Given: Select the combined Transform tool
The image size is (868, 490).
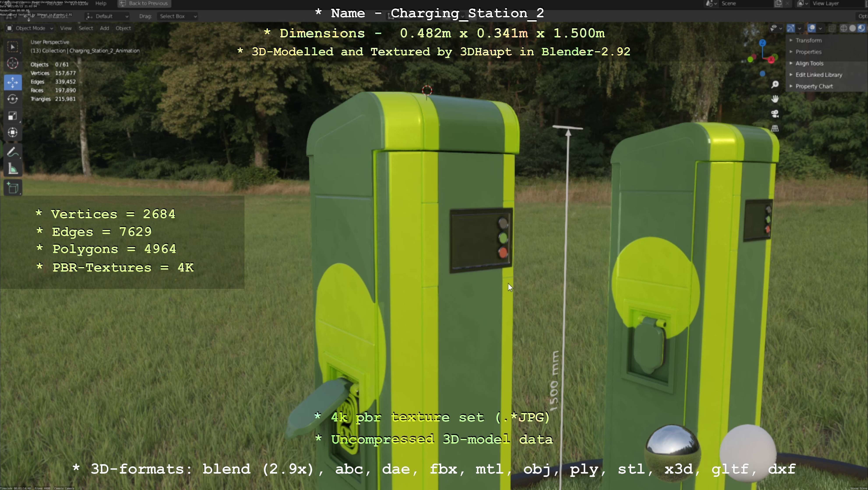Looking at the screenshot, I should click(x=13, y=132).
